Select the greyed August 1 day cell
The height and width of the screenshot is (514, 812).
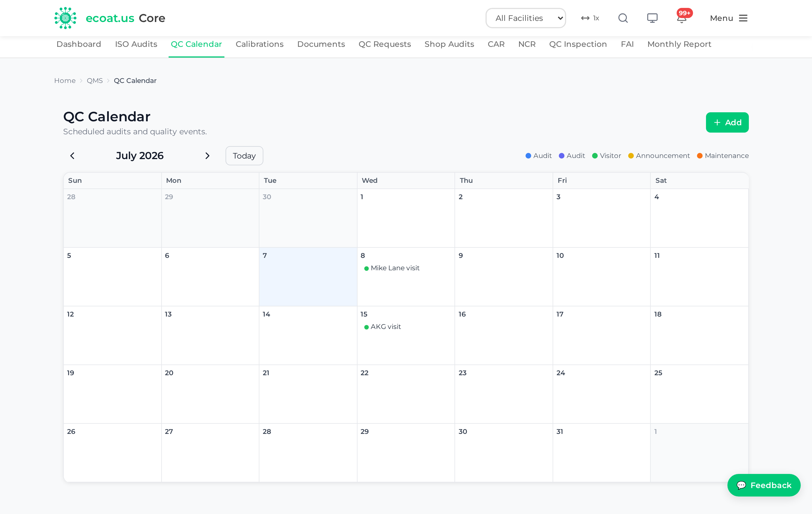[x=699, y=453]
